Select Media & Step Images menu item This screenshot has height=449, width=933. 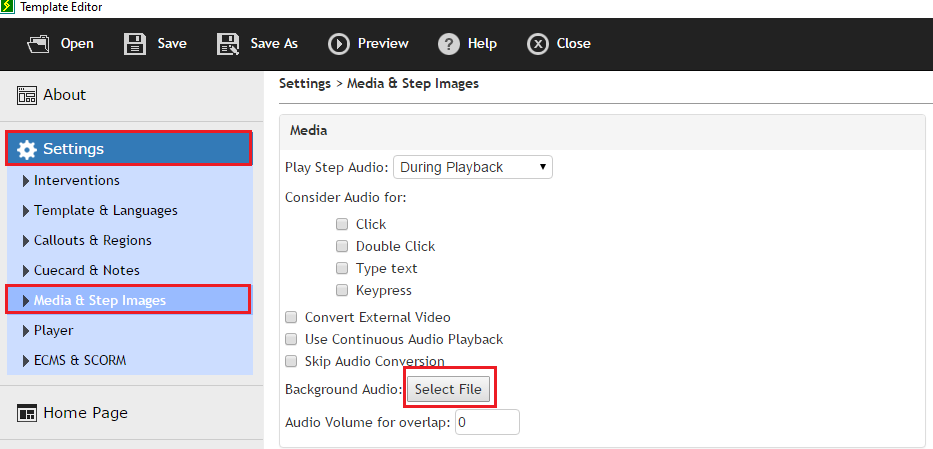coord(100,300)
